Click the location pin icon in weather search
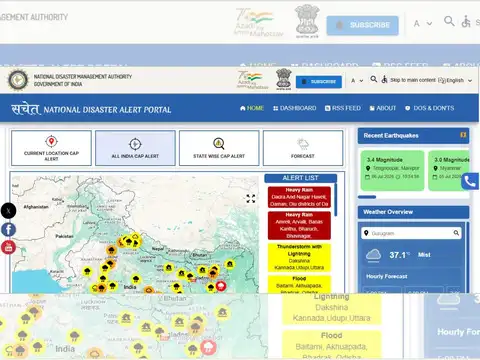Viewport: 480px width, 360px height. coord(366,233)
